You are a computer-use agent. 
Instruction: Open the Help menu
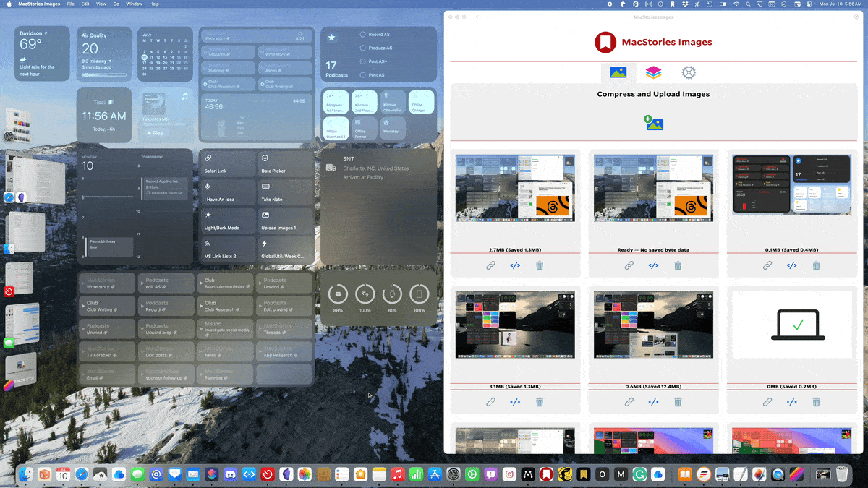point(154,4)
